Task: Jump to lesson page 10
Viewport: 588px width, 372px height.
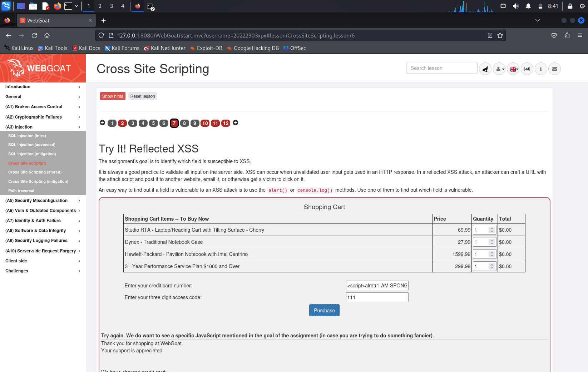Action: [x=205, y=123]
